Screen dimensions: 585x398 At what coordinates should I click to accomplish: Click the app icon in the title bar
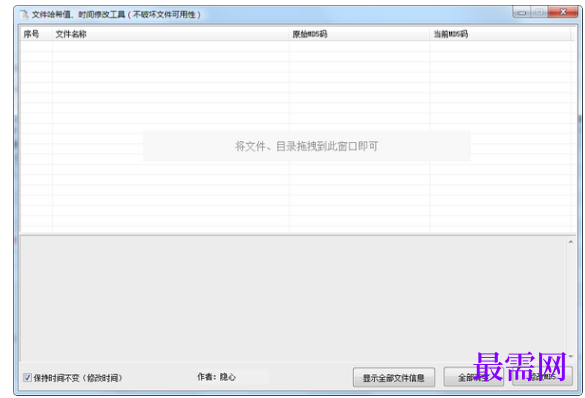pos(24,15)
